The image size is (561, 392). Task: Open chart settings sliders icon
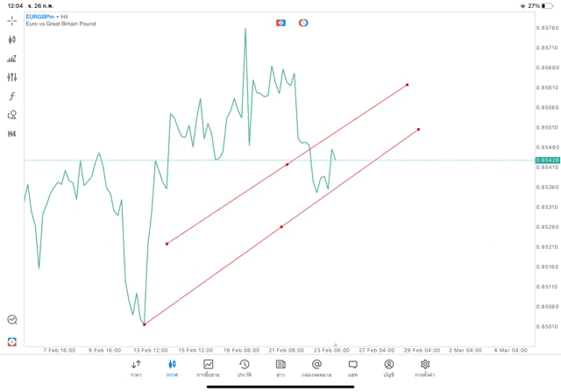(x=12, y=77)
